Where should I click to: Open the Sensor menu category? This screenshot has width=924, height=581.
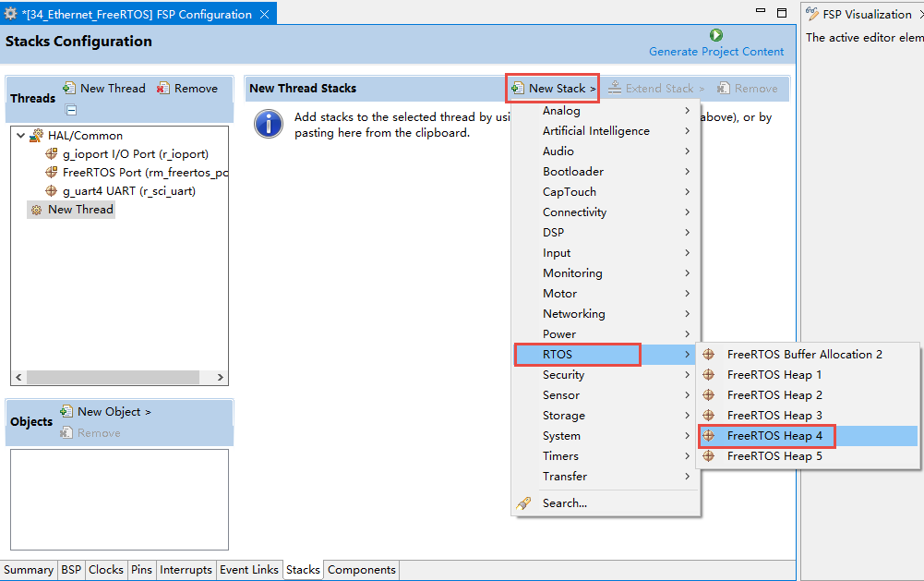(x=606, y=395)
